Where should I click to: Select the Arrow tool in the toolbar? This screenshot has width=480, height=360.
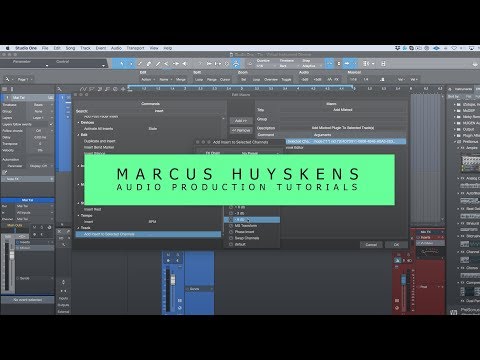coord(122,63)
